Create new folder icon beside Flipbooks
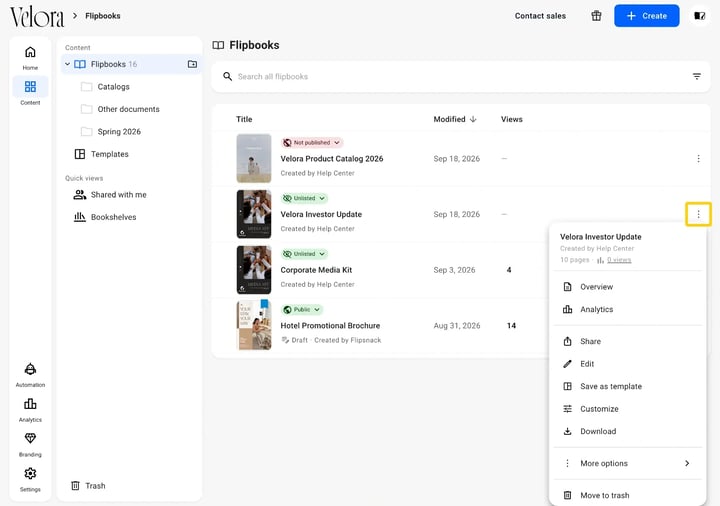The width and height of the screenshot is (720, 506). point(192,64)
